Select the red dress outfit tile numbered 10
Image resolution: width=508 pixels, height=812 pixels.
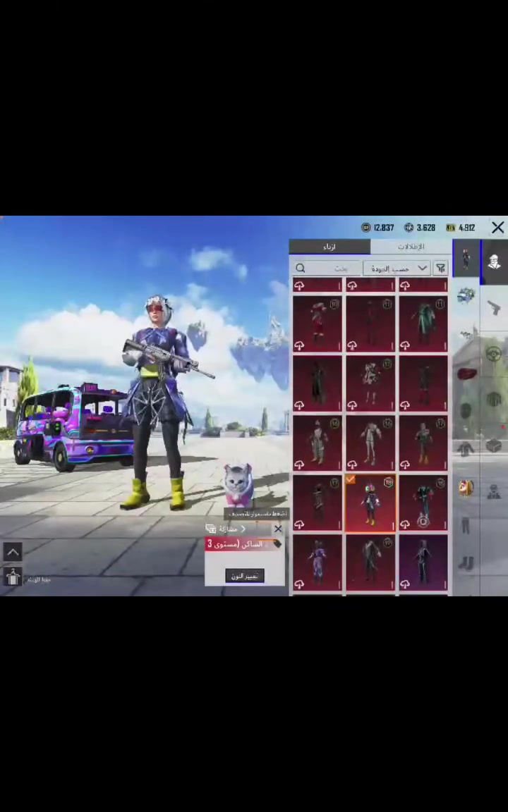tap(317, 324)
